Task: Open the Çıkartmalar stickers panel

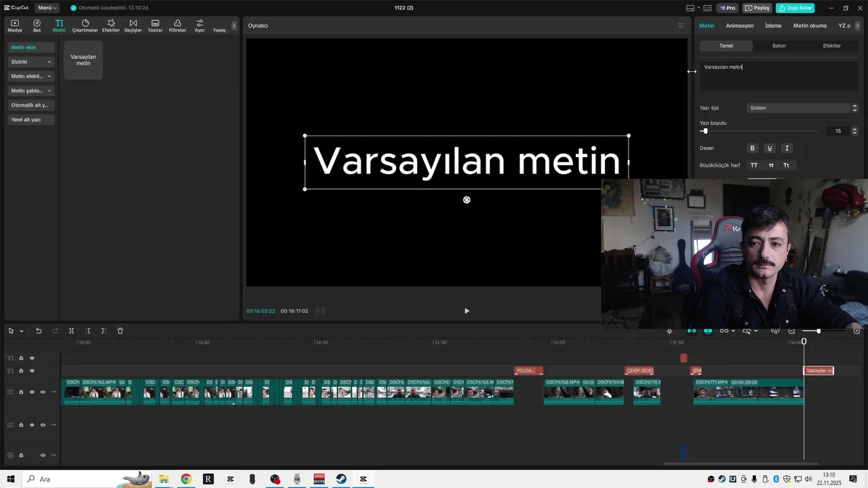Action: [85, 26]
